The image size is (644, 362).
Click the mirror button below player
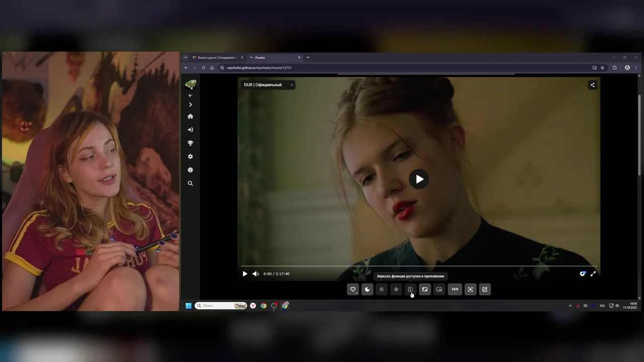[x=411, y=289]
